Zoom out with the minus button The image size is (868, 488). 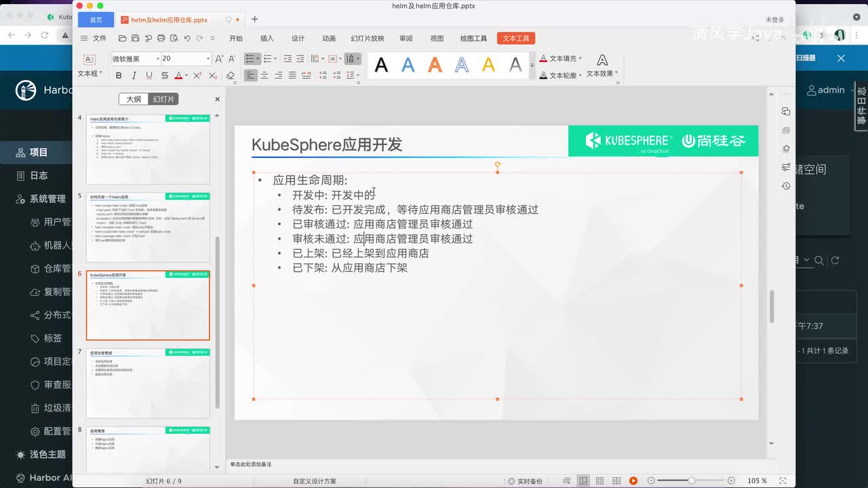tap(652, 481)
